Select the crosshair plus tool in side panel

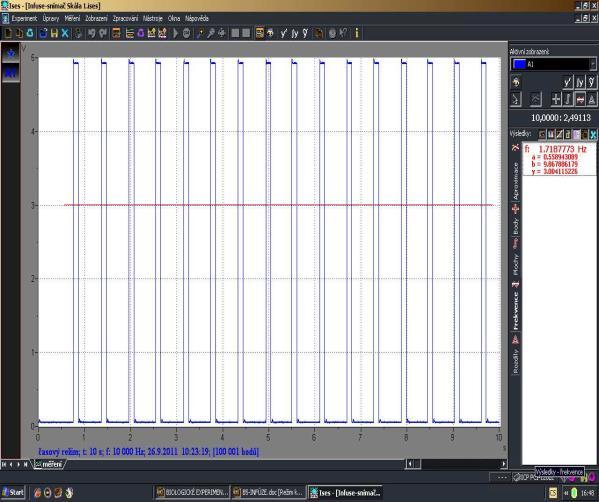click(x=556, y=99)
